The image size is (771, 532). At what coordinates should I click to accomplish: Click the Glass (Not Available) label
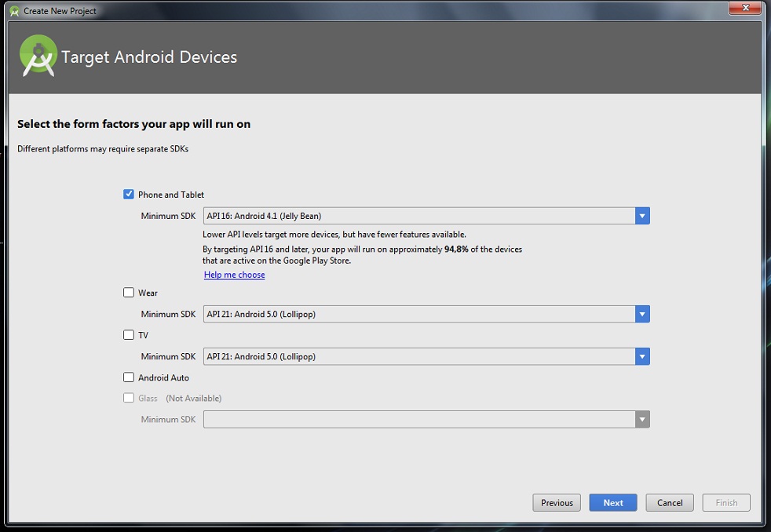(180, 398)
